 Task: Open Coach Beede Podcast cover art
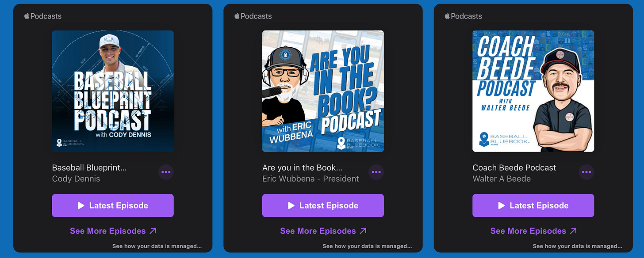pos(533,91)
